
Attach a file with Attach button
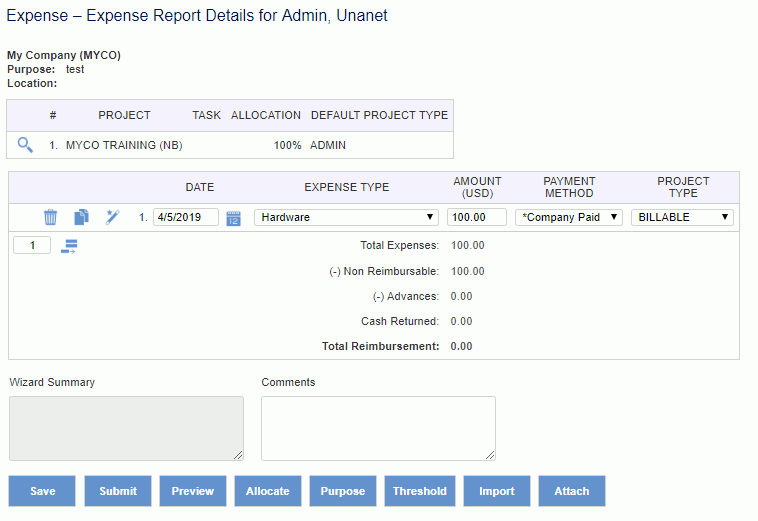pos(572,491)
